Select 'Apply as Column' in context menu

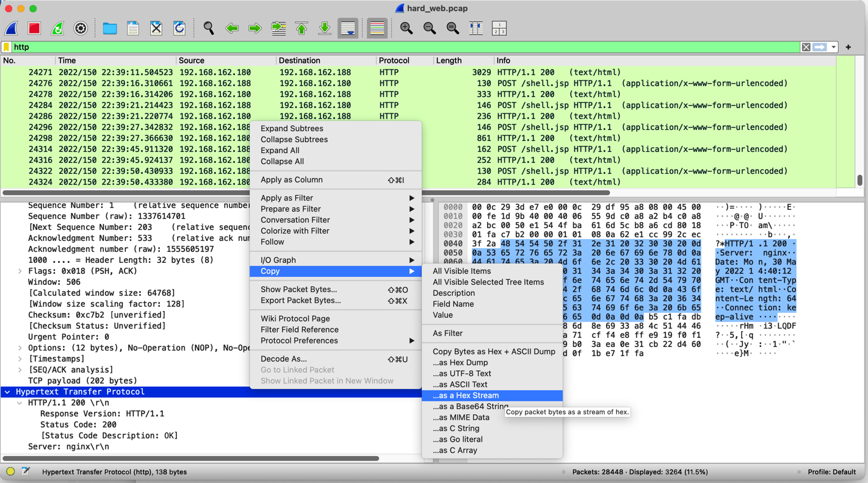(291, 180)
